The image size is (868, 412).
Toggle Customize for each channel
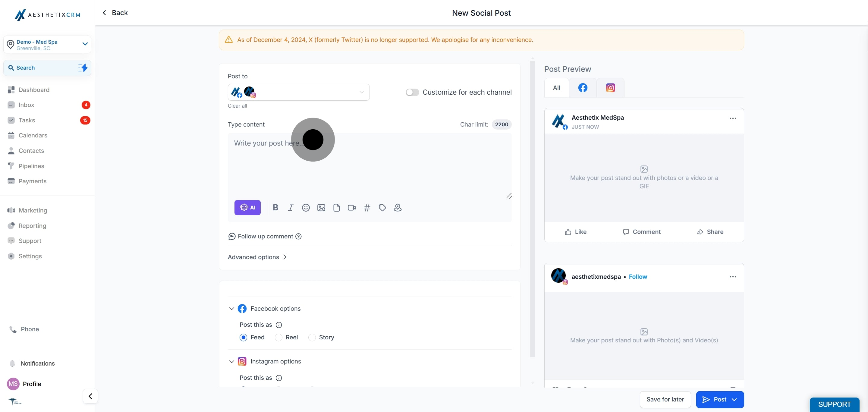(x=412, y=92)
